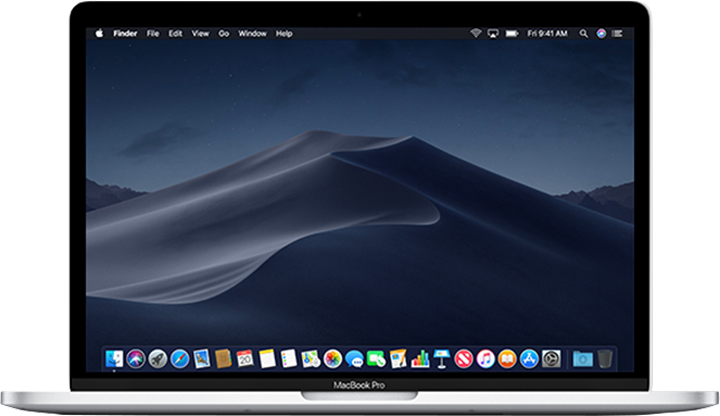Open Safari compass icon in Dock
The height and width of the screenshot is (416, 720).
[x=180, y=358]
